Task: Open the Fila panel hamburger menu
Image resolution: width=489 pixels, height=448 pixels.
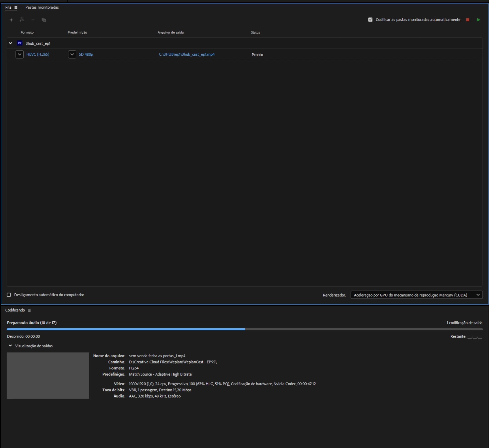Action: 16,8
